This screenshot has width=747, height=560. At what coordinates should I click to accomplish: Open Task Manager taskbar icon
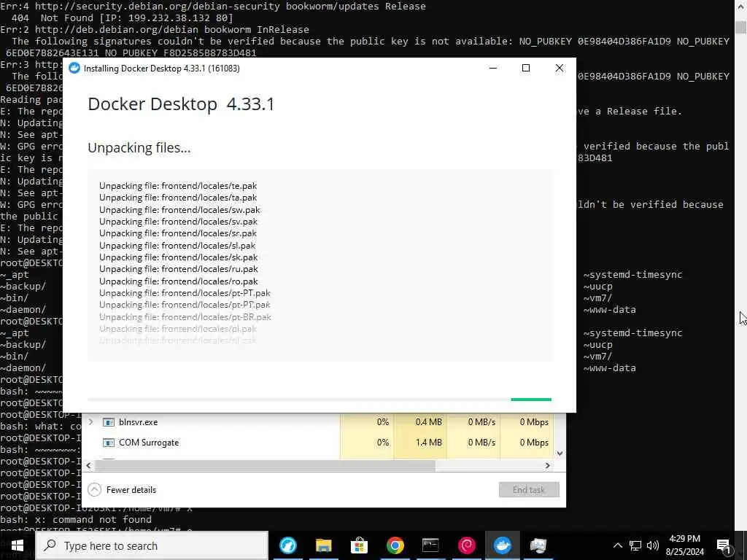coord(538,545)
